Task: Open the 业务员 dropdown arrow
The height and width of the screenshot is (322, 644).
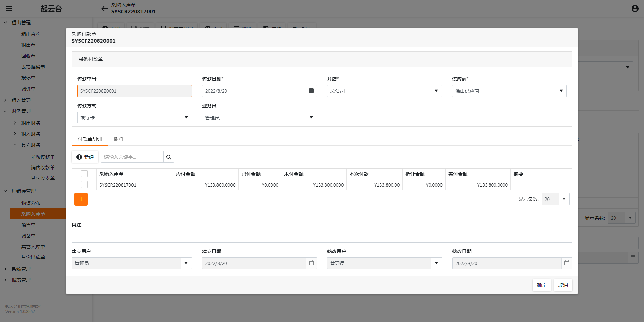Action: pyautogui.click(x=311, y=117)
